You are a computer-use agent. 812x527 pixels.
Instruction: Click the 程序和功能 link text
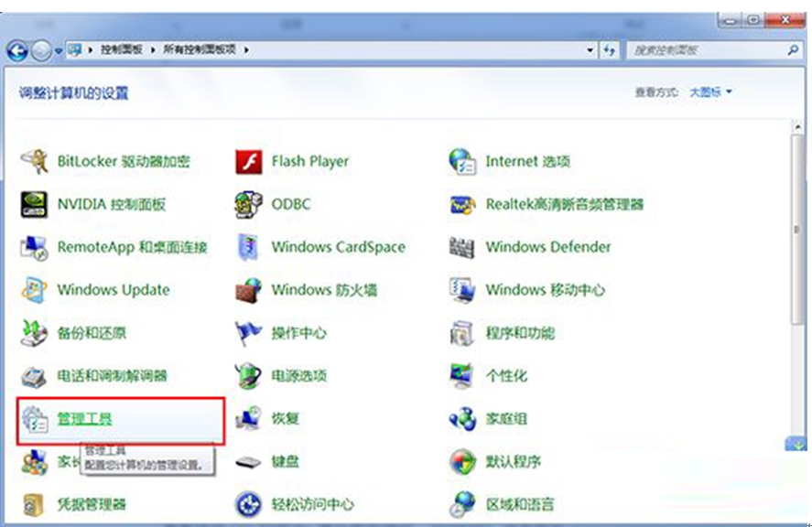tap(520, 333)
